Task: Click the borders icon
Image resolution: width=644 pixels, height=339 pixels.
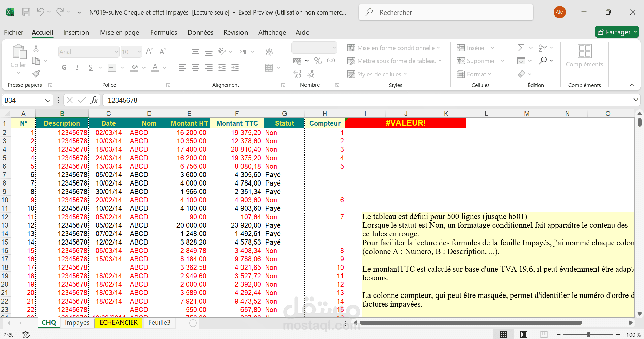Action: point(112,67)
